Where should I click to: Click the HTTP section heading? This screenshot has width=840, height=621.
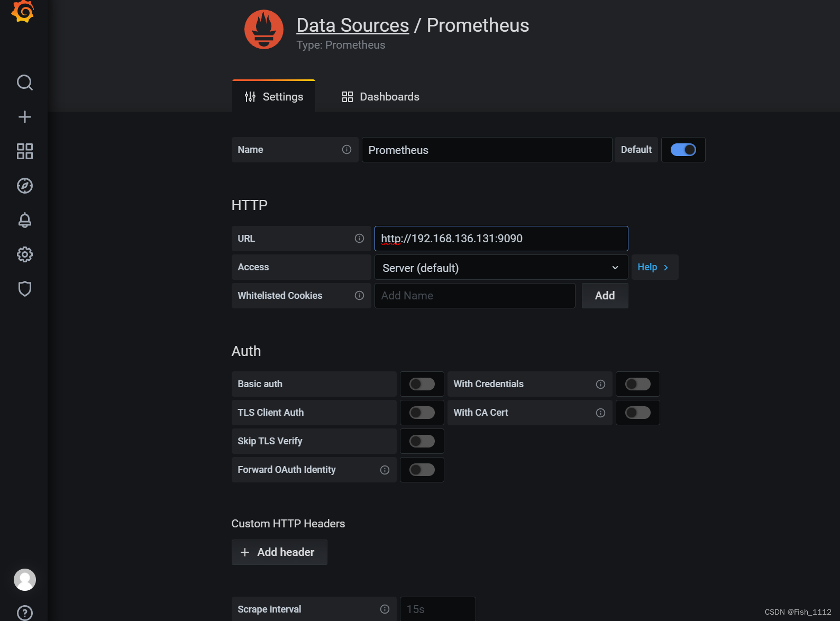click(x=249, y=205)
